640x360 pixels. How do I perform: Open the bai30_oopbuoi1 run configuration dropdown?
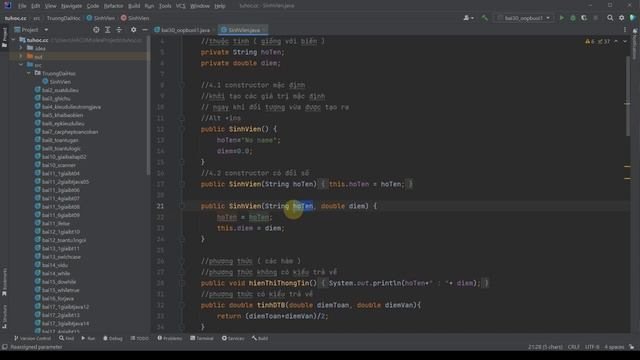click(x=524, y=18)
